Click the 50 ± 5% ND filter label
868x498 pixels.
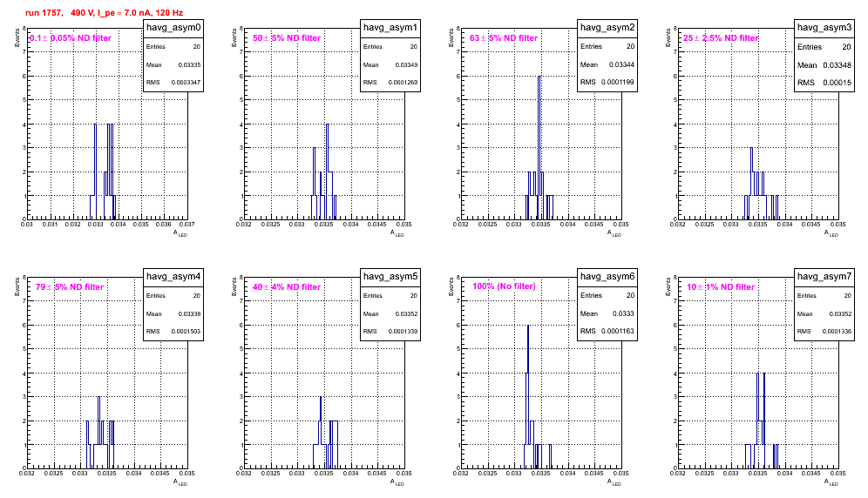287,38
